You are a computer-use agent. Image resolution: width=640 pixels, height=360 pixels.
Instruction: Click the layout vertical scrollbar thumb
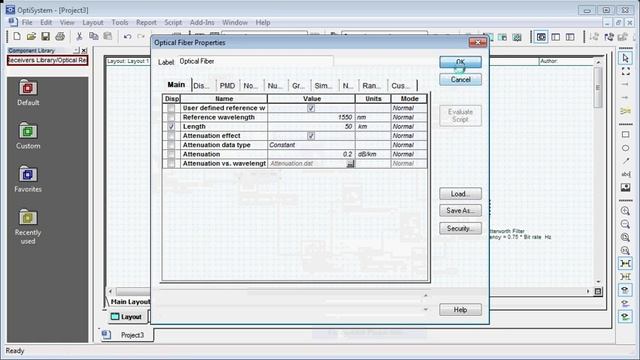598,87
